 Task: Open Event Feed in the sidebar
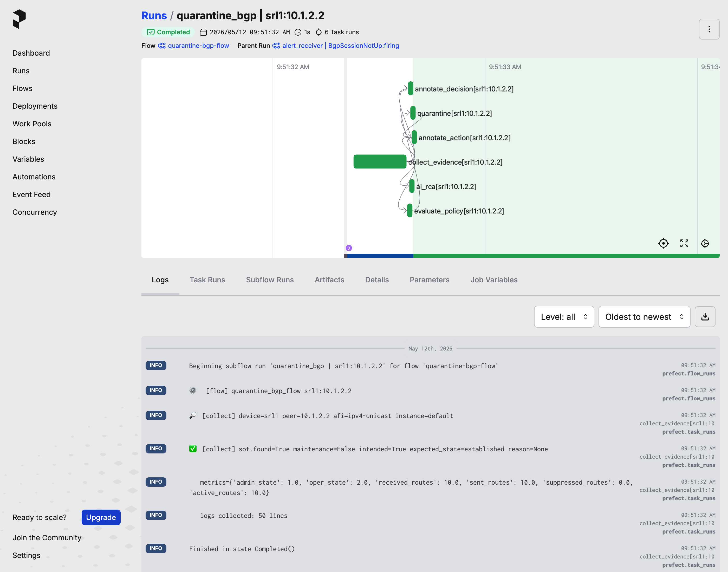coord(31,194)
